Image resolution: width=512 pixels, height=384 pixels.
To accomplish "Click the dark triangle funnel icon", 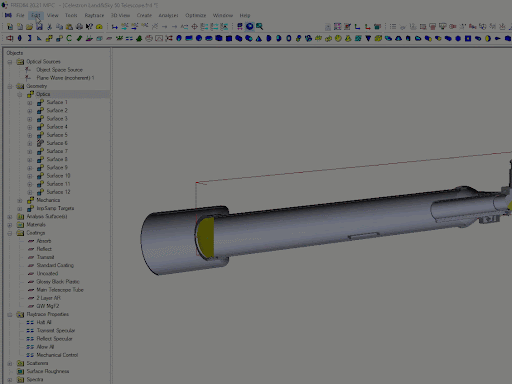I will (368, 38).
